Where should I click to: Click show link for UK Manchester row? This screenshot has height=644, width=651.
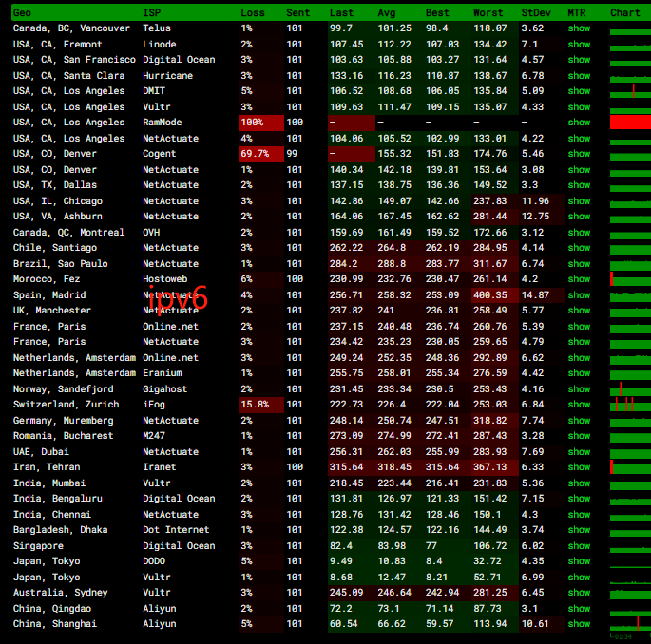click(x=579, y=311)
